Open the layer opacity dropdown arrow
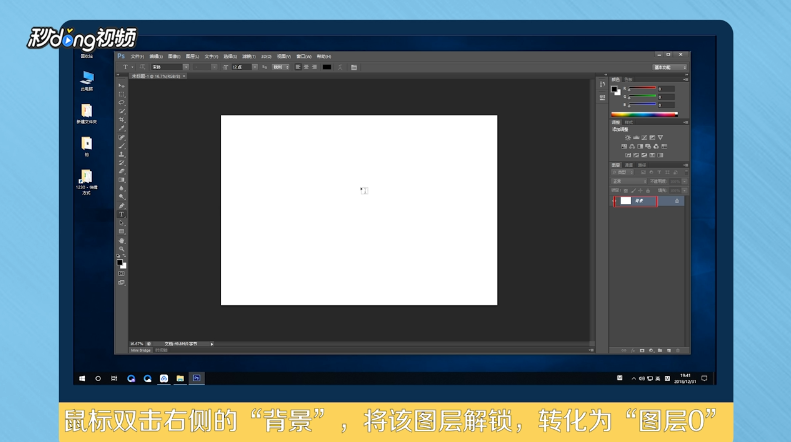Screen dimensions: 791x442 (x=685, y=182)
